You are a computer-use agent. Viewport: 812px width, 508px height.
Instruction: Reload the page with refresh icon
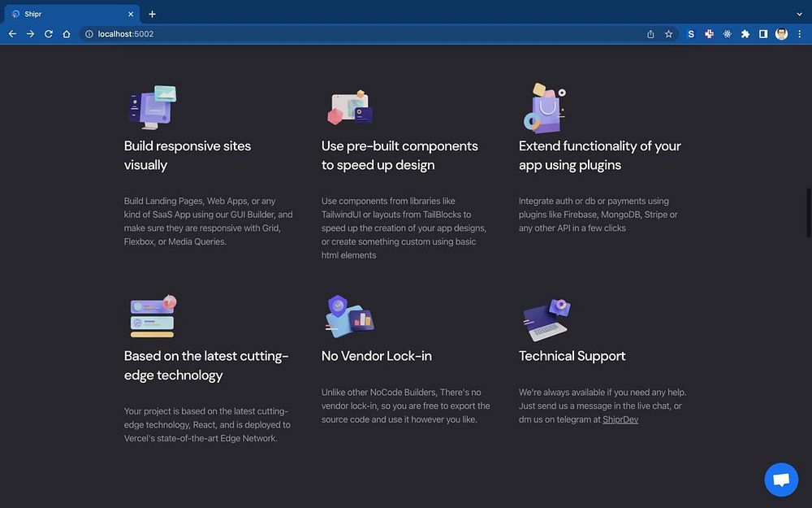pyautogui.click(x=49, y=33)
